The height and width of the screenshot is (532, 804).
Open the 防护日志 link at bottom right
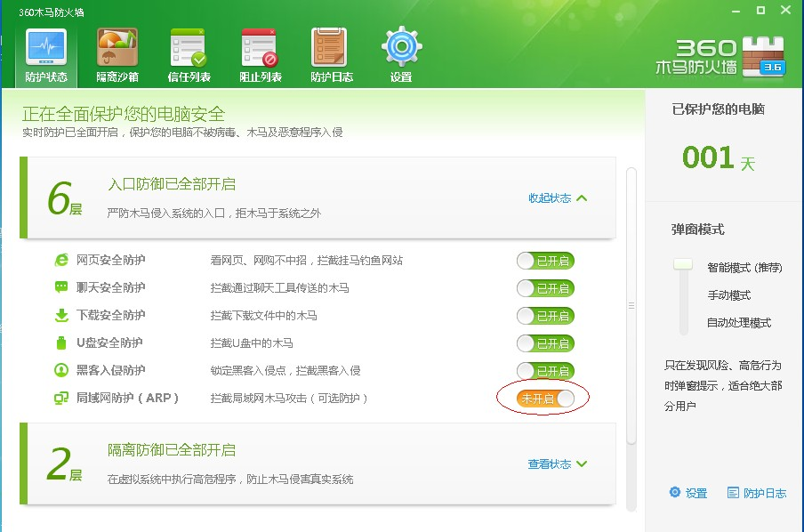pyautogui.click(x=765, y=493)
